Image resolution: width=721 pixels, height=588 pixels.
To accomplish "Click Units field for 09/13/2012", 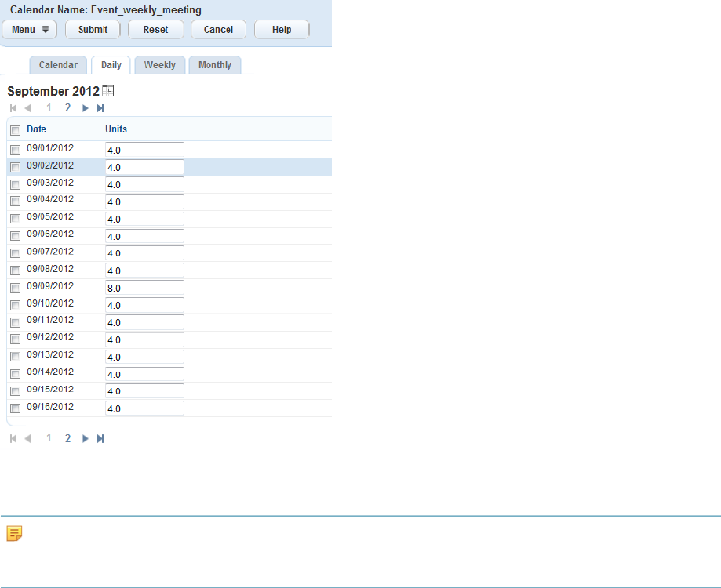I will pos(144,357).
